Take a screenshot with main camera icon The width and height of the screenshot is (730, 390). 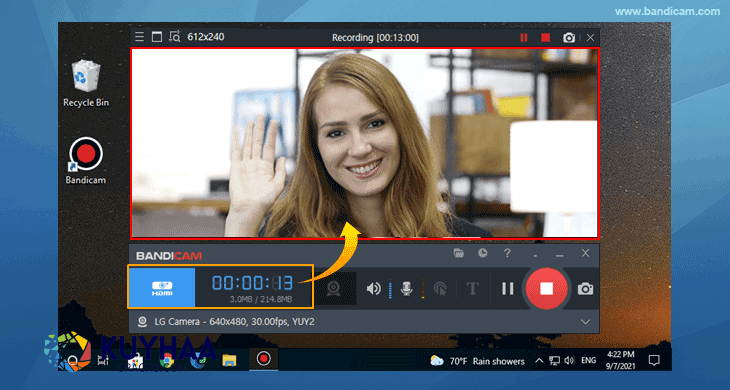coord(585,289)
